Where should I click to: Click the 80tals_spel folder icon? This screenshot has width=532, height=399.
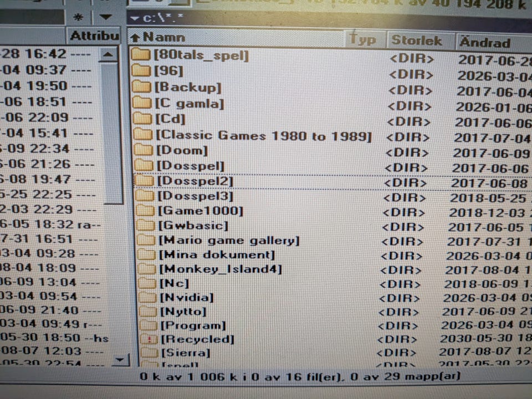[x=142, y=55]
